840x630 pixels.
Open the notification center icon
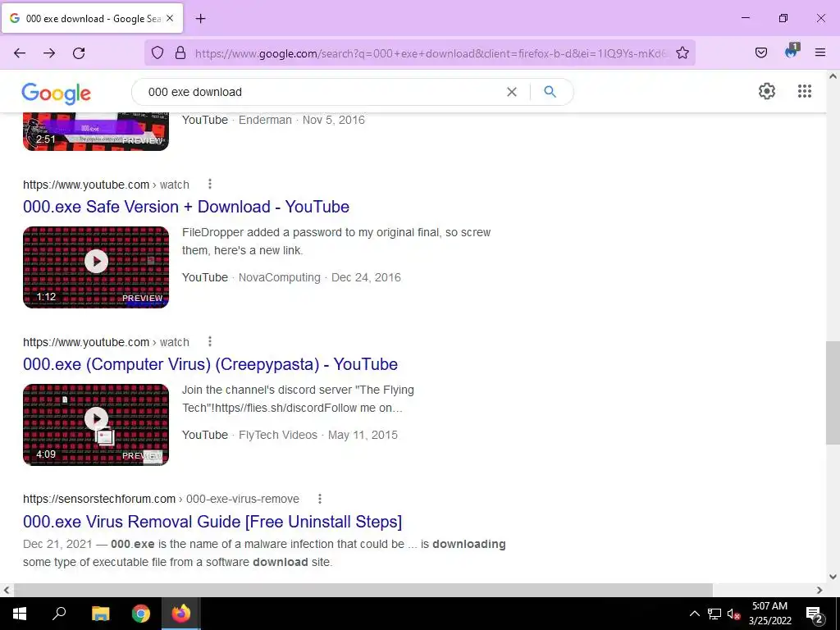815,614
